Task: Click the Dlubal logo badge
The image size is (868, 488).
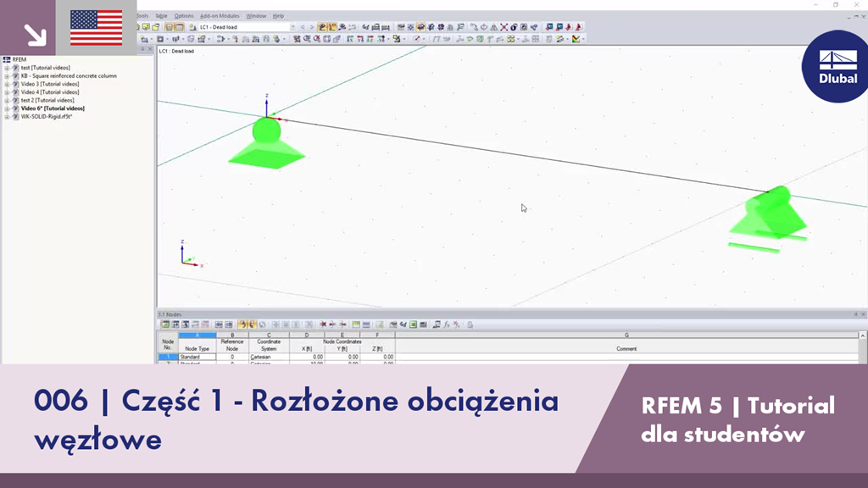Action: 835,66
